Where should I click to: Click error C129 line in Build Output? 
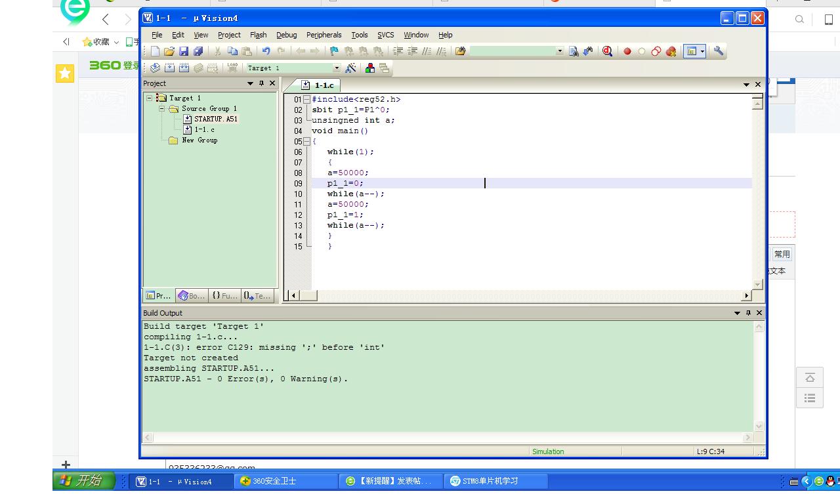coord(264,347)
